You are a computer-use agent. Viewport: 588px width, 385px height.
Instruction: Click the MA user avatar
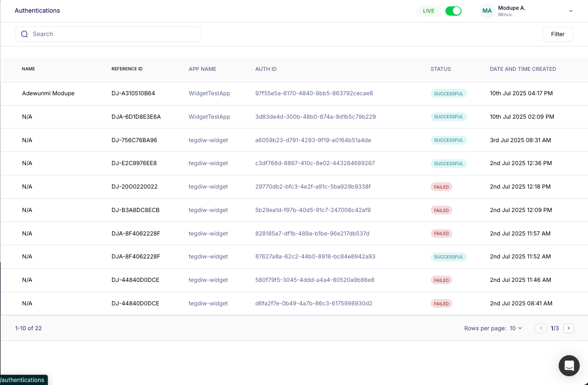coord(487,11)
